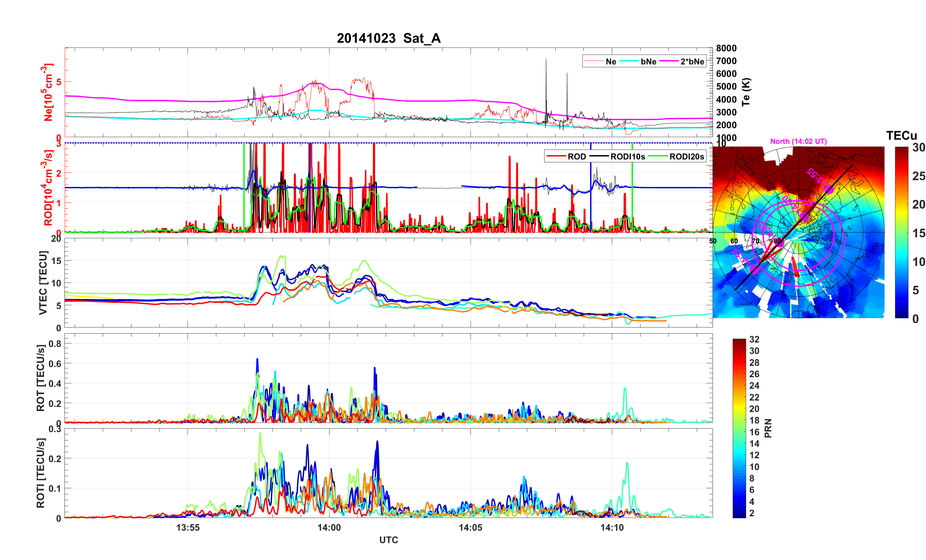Click the 14:05 tick label on the time axis
Screen dimensions: 926x560
tap(470, 528)
